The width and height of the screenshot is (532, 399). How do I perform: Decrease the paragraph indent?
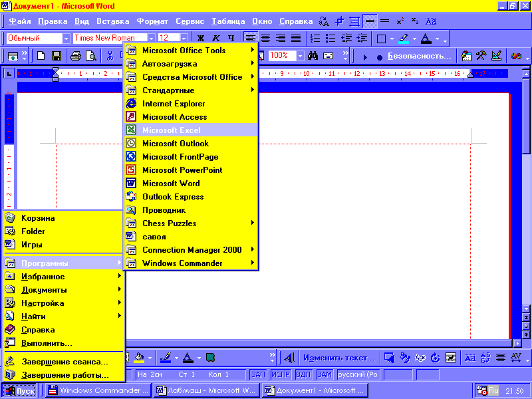pyautogui.click(x=346, y=39)
